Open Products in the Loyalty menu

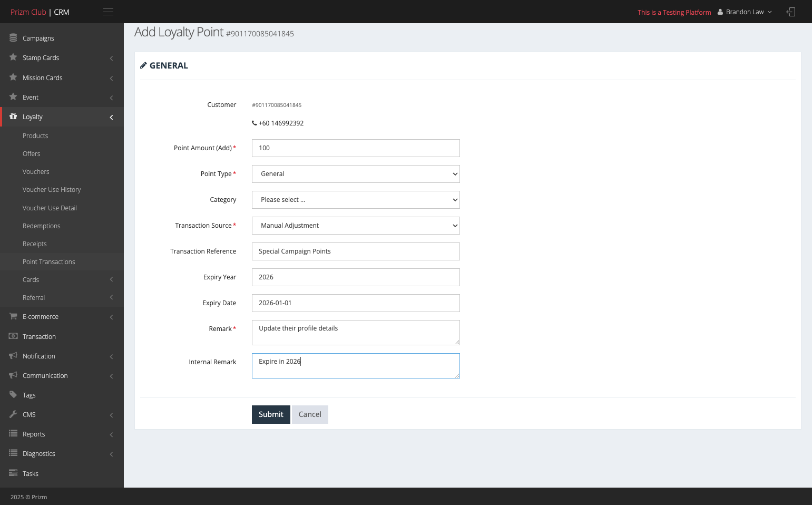click(35, 135)
